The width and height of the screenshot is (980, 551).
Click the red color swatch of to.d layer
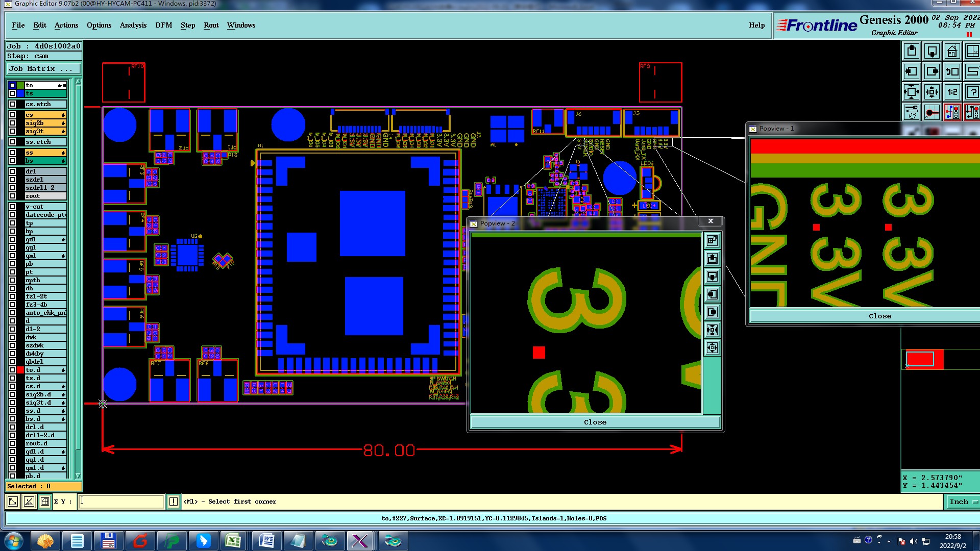tap(20, 370)
